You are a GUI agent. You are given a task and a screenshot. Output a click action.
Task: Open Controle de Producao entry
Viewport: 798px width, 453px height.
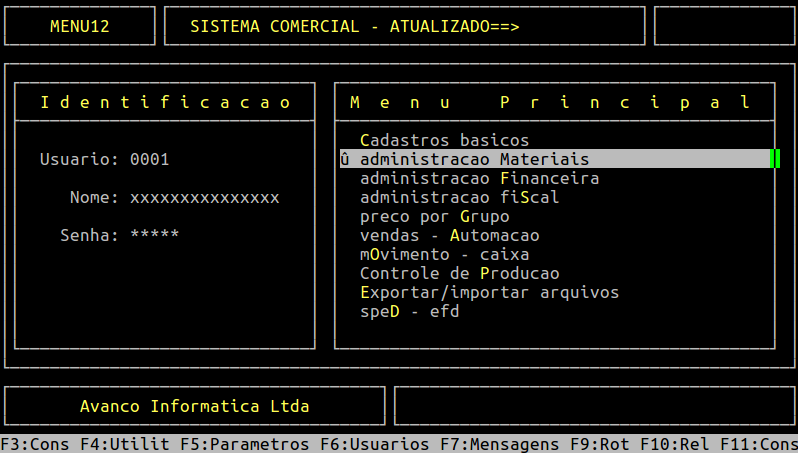(459, 273)
